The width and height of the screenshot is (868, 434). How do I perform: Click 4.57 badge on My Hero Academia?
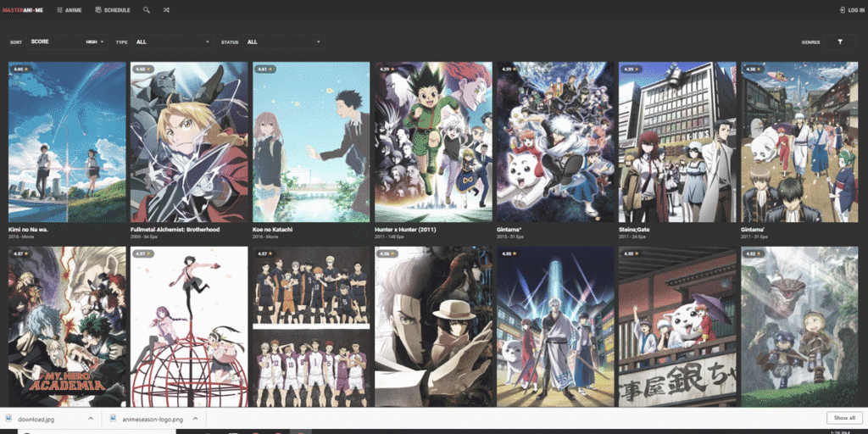(x=21, y=254)
